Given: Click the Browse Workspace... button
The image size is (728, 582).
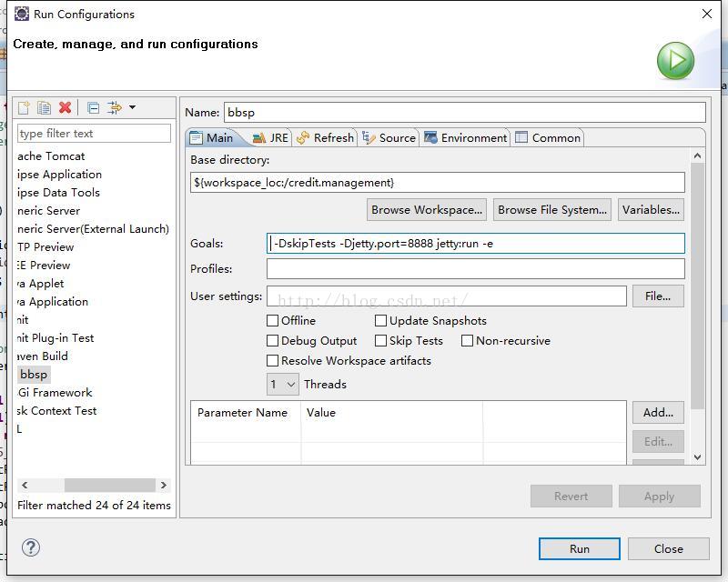Looking at the screenshot, I should [426, 209].
